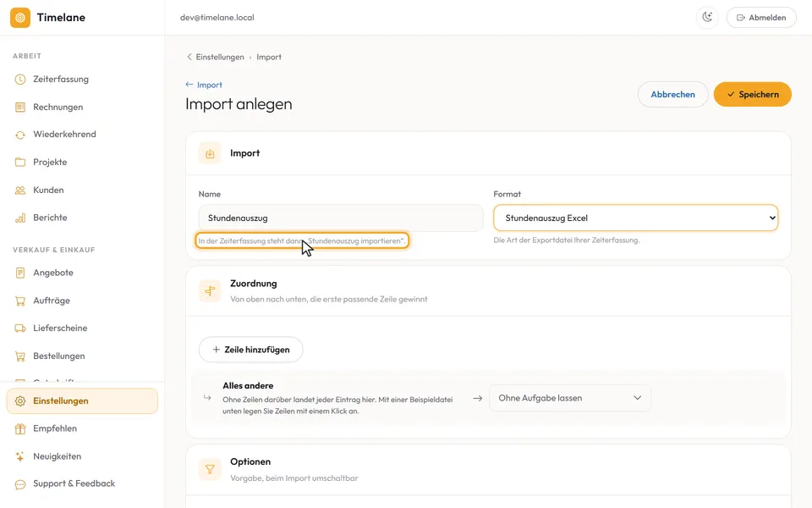Open Zeiterfassung clock icon in sidebar
The image size is (812, 508).
pyautogui.click(x=20, y=80)
